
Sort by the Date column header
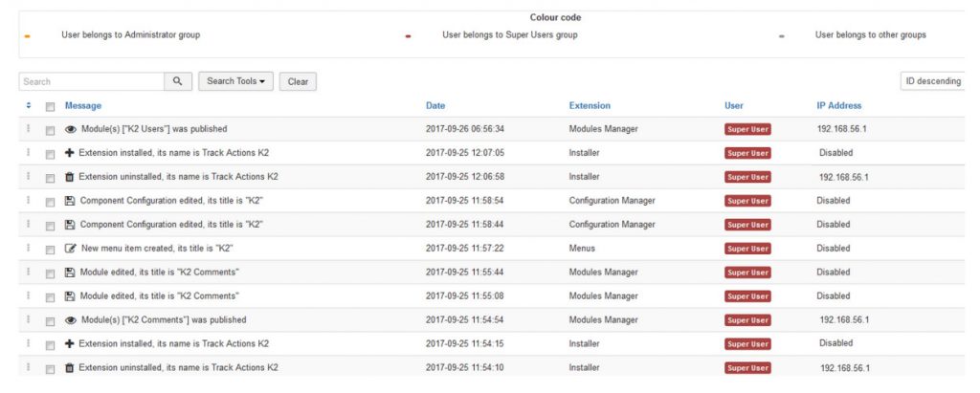coord(435,105)
